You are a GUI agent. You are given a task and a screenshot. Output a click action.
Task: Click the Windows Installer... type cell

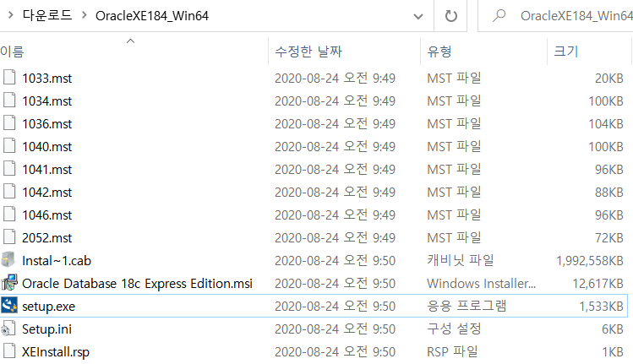(481, 283)
